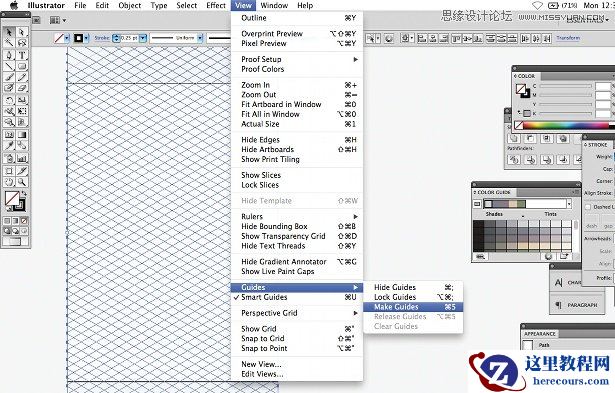Click the Recolor Artwork wheel in control bar
Viewport: 615px width, 393px height.
pos(389,38)
